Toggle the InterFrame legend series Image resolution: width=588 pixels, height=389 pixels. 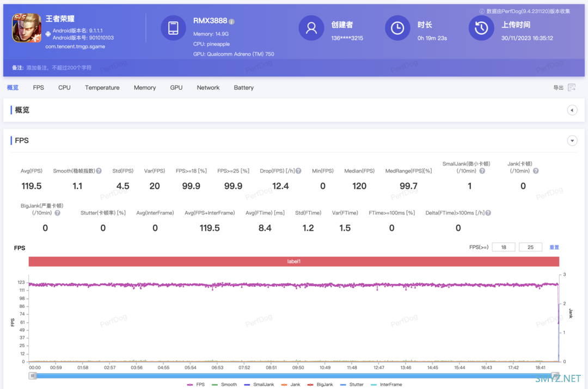(x=386, y=385)
